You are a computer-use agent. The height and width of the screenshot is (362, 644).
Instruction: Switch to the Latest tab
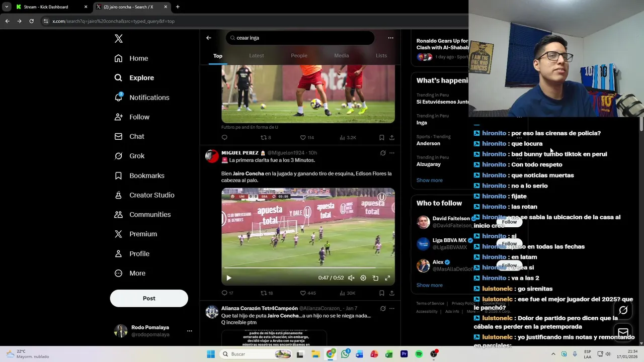[257, 56]
